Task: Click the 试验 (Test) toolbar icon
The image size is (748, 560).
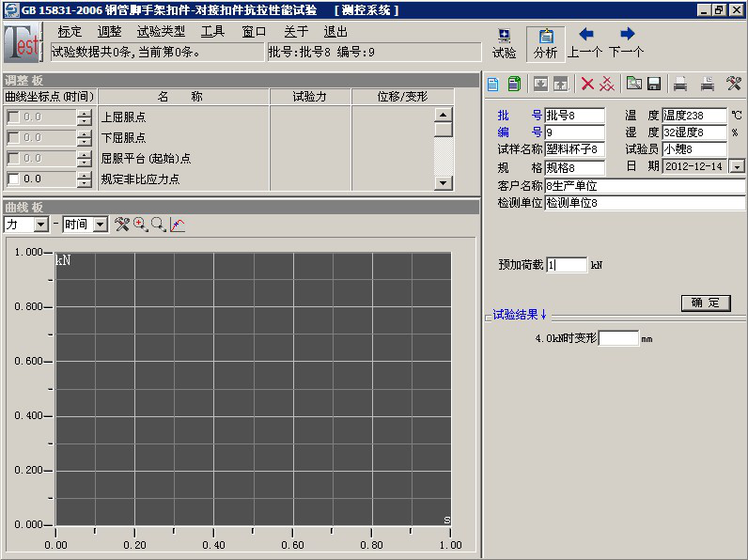Action: pyautogui.click(x=505, y=42)
